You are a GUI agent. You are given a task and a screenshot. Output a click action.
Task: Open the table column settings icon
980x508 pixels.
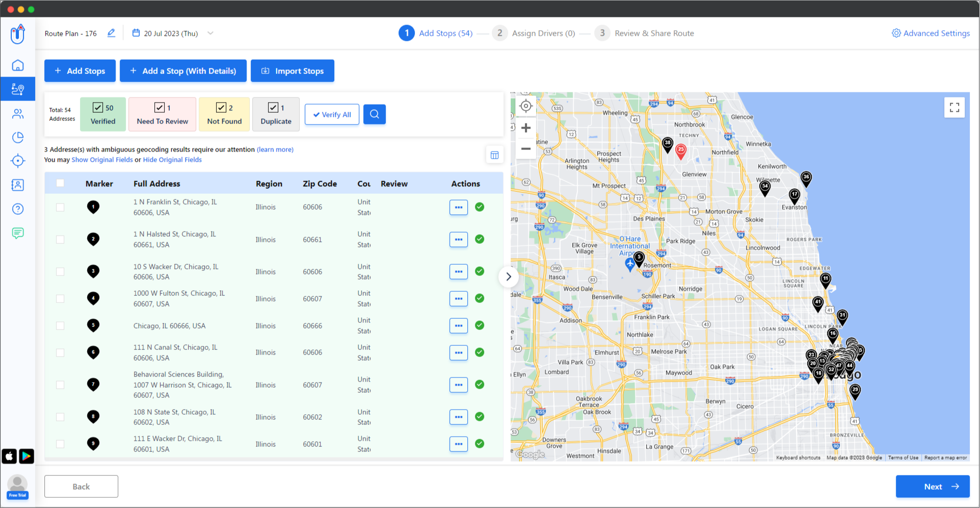click(x=494, y=155)
